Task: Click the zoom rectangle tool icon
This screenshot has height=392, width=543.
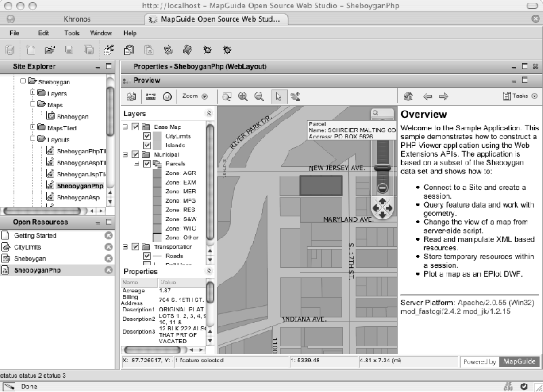Action: click(x=227, y=96)
